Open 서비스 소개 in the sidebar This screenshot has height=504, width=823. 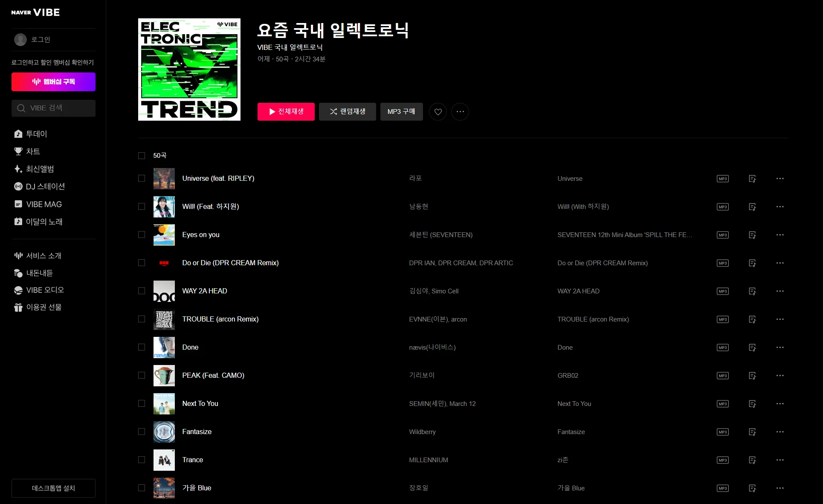(38, 255)
